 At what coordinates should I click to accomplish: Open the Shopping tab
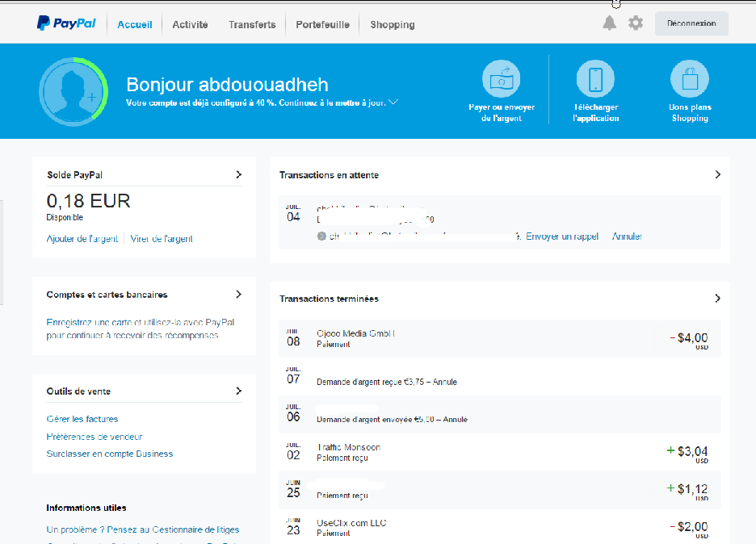[x=393, y=24]
